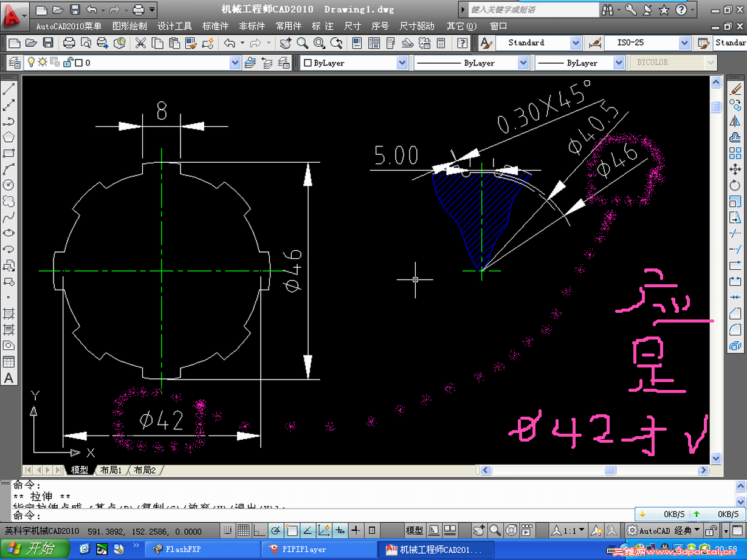Click the 模型 button in status bar

coord(415,530)
